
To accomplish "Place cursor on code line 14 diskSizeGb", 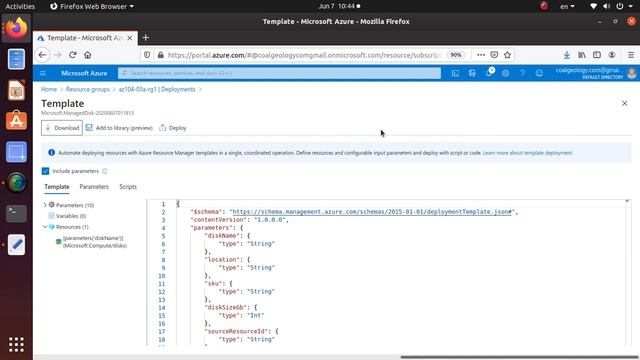I will 231,307.
